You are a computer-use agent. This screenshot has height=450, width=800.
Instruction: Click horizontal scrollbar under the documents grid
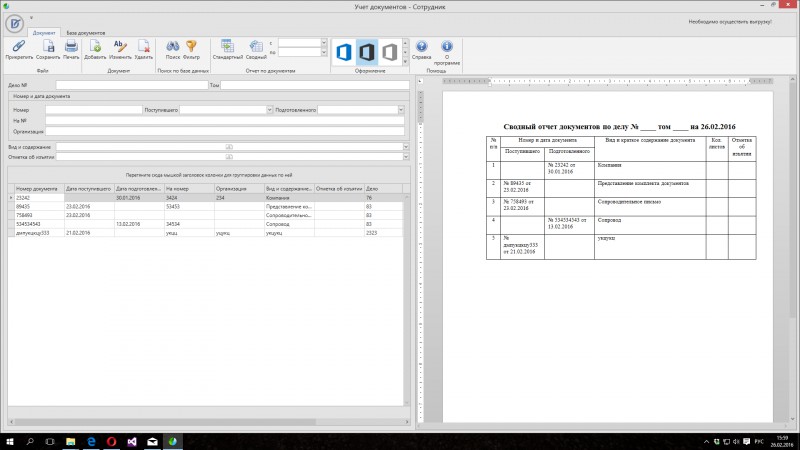209,422
